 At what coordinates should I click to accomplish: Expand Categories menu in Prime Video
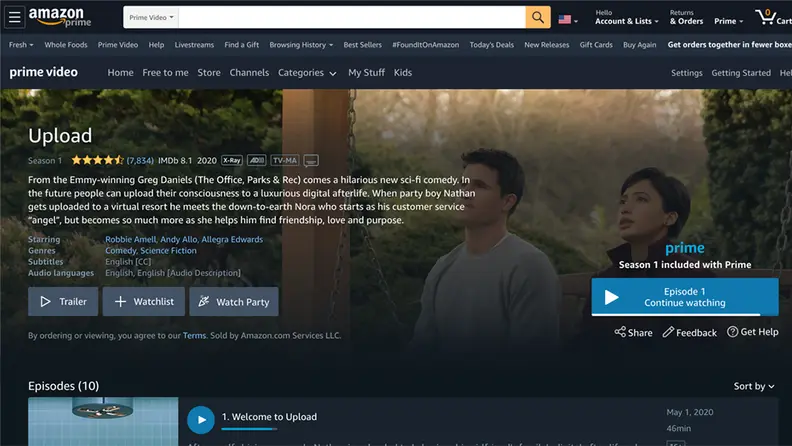307,73
